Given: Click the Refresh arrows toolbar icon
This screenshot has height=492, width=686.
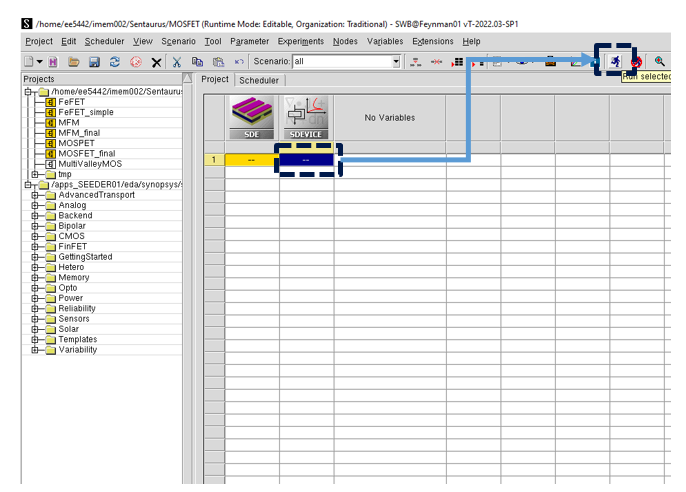Looking at the screenshot, I should tap(115, 62).
